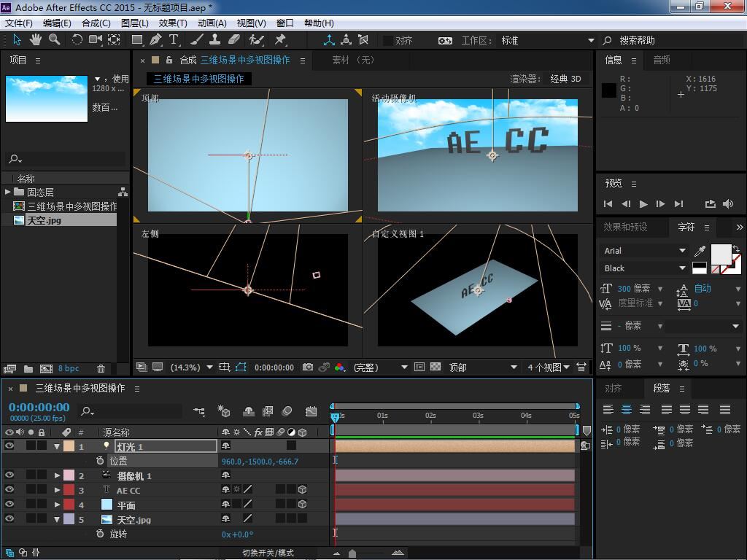Expand the 固态层 folder
The width and height of the screenshot is (747, 560).
click(7, 192)
